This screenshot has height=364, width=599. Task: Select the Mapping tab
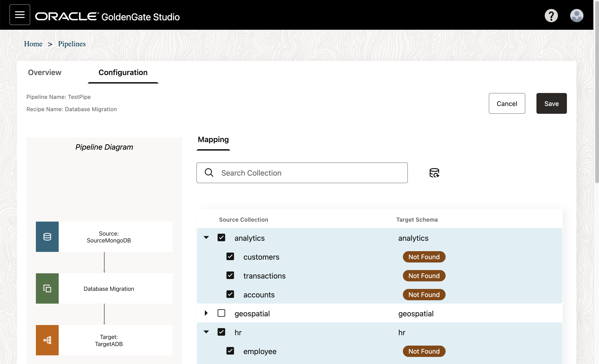[x=213, y=140]
